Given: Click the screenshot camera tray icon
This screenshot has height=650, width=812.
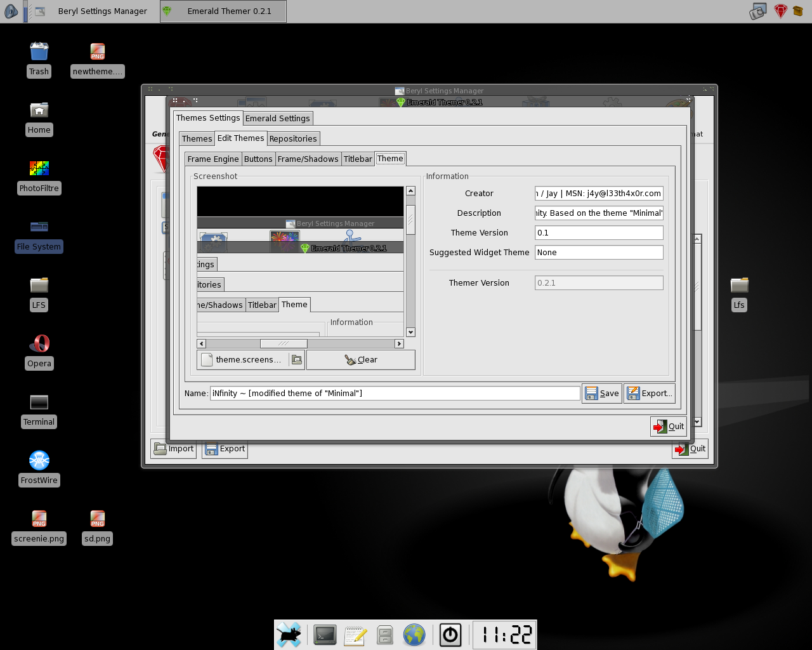Looking at the screenshot, I should point(758,11).
